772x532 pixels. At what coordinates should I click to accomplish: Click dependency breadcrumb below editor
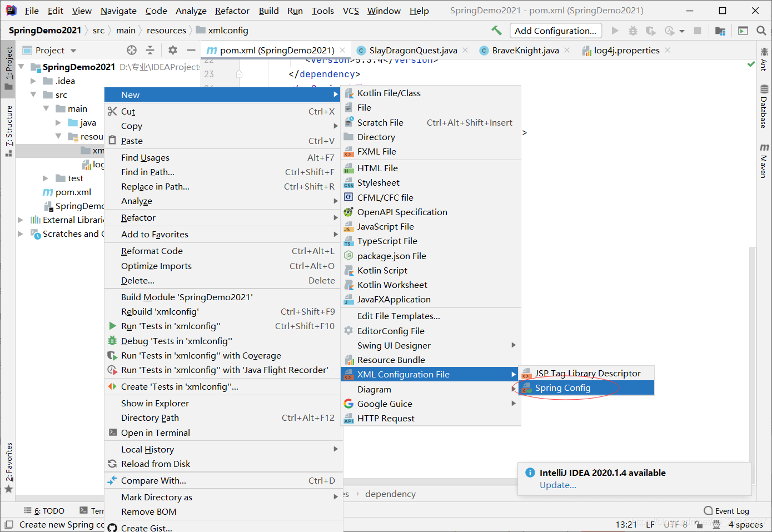[x=390, y=494]
